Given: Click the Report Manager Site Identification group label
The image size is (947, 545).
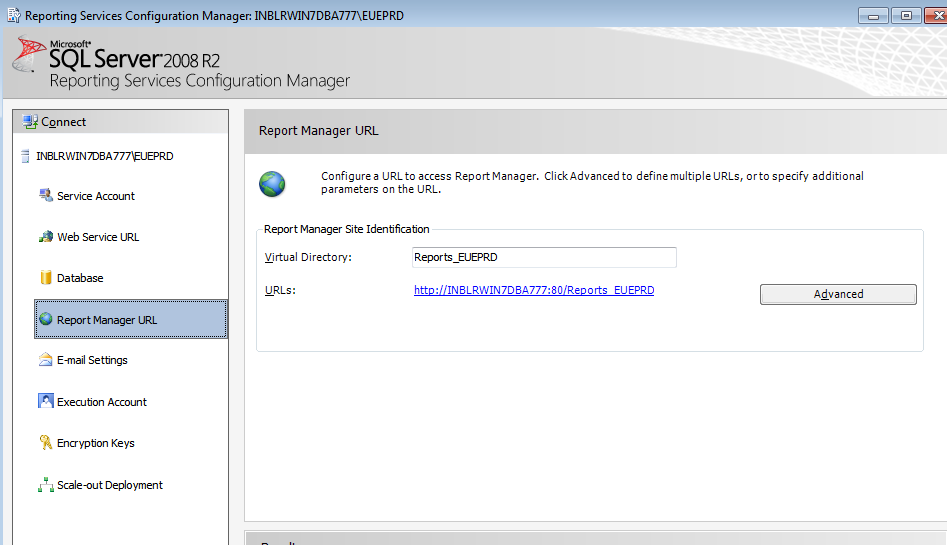Looking at the screenshot, I should click(x=347, y=229).
